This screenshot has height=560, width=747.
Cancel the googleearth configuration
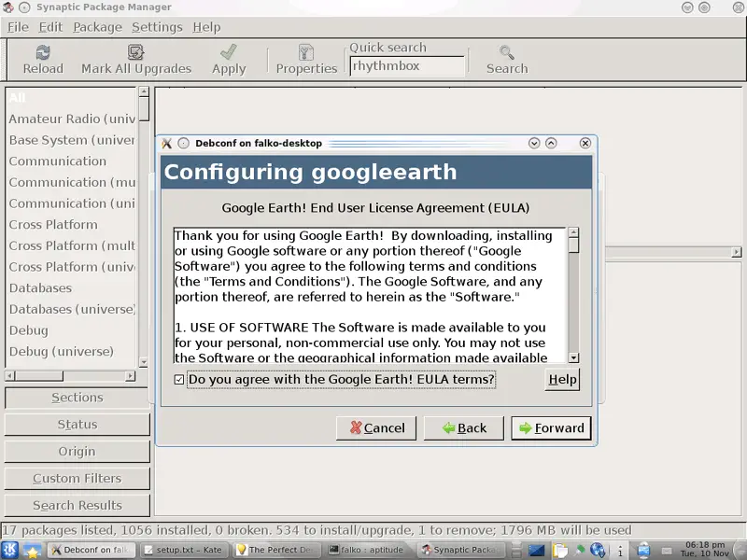[376, 428]
